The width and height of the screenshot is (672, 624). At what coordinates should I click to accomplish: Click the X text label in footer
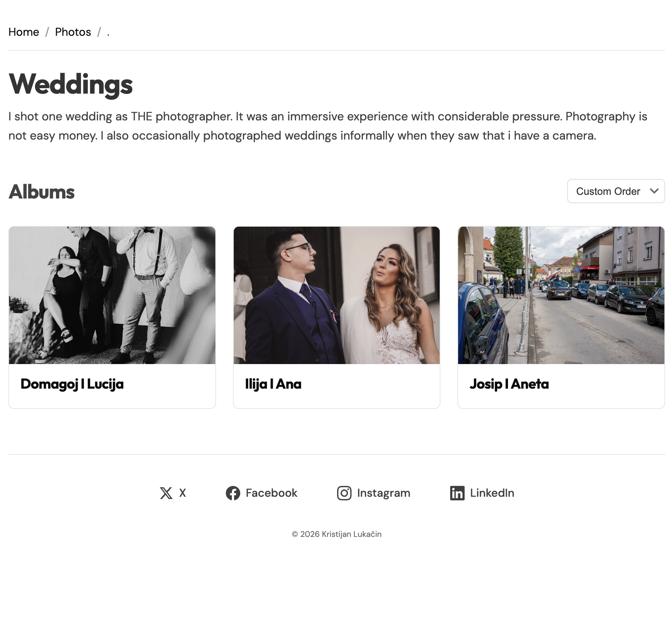(x=182, y=493)
